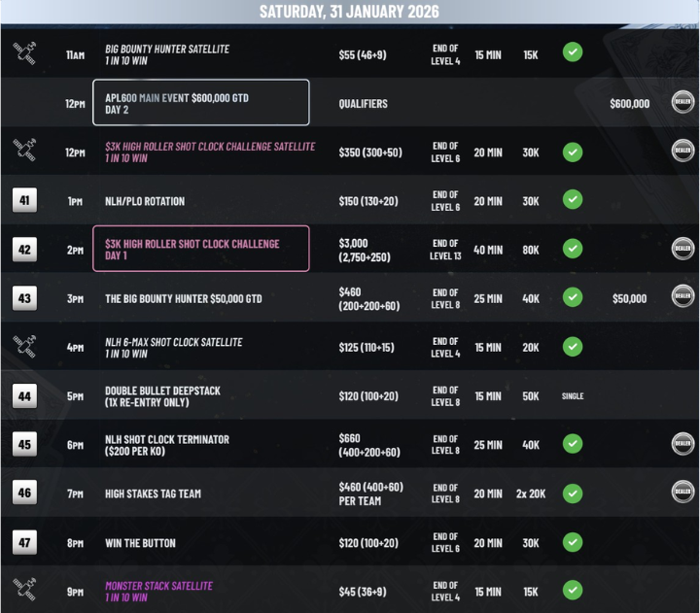The width and height of the screenshot is (700, 613).
Task: Click green checkmark on NLH/PLO Rotation row
Action: [573, 200]
